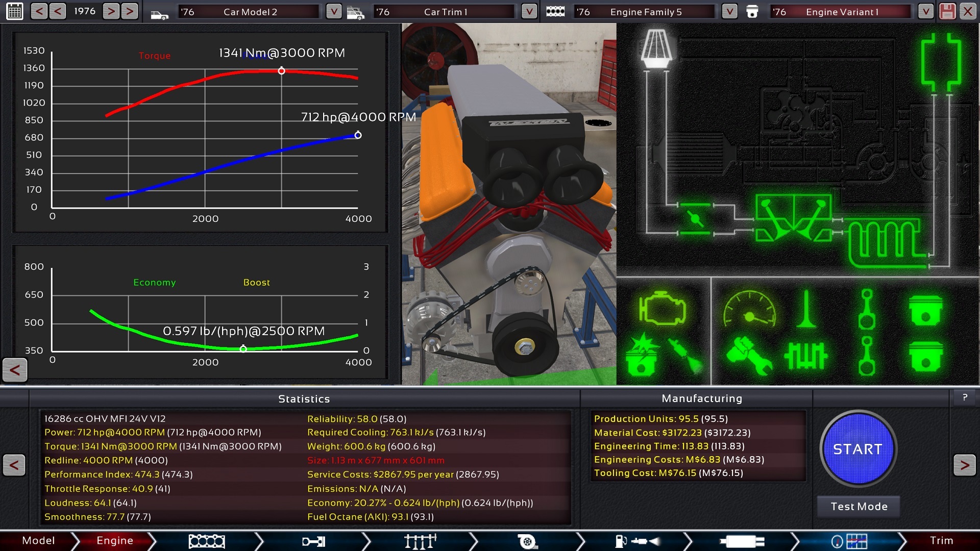The height and width of the screenshot is (551, 980).
Task: Click the question mark help button
Action: 965,397
